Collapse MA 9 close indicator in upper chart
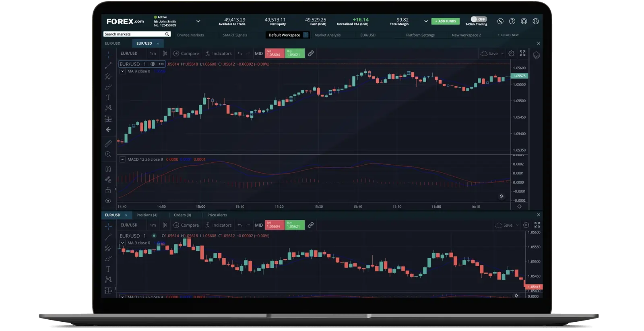Screen dimensions: 644x331 tap(122, 71)
